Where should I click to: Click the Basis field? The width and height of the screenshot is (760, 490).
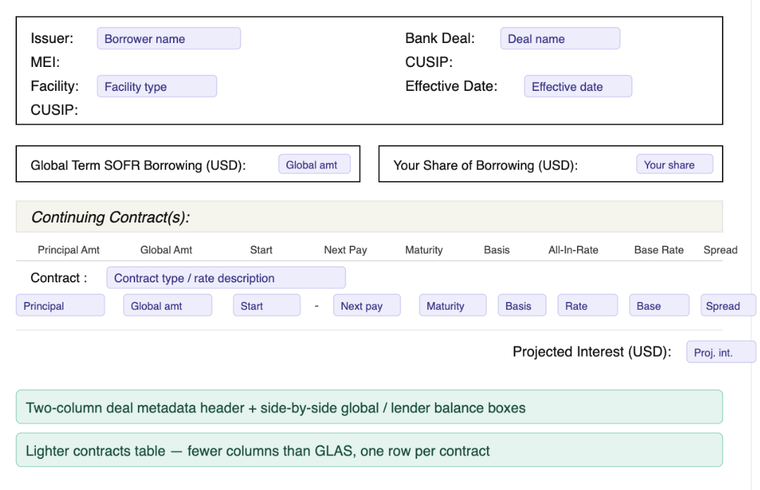(522, 306)
